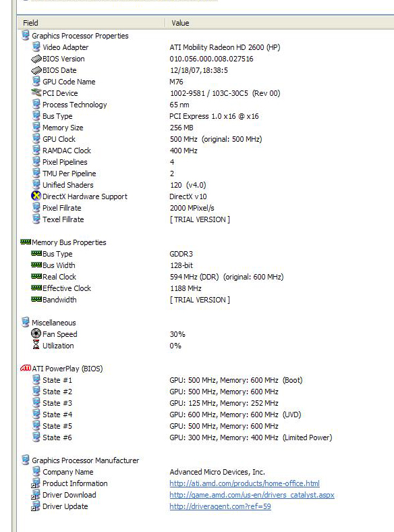394x532 pixels.
Task: Open the ati.amd.com products link
Action: [244, 483]
